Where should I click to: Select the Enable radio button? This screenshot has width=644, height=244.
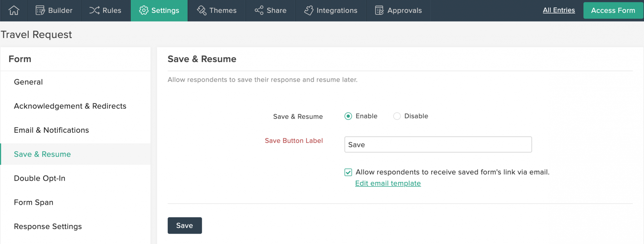[x=348, y=116]
